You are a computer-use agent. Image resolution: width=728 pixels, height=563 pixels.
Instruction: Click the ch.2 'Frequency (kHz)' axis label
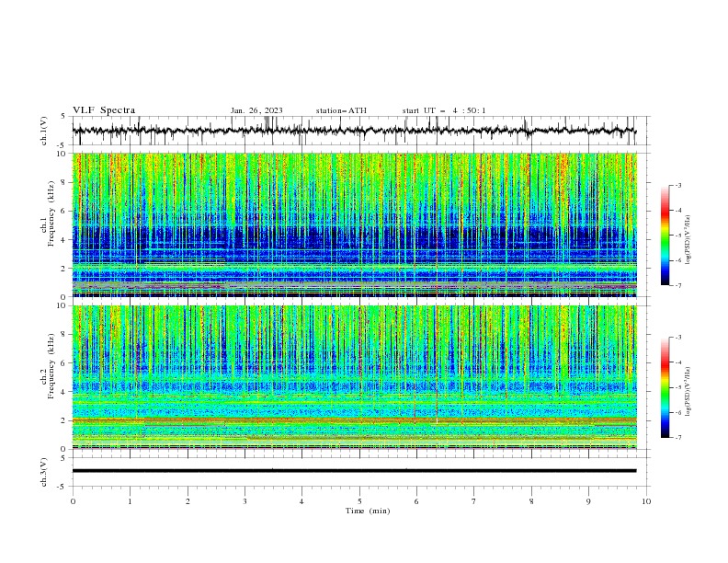51,365
